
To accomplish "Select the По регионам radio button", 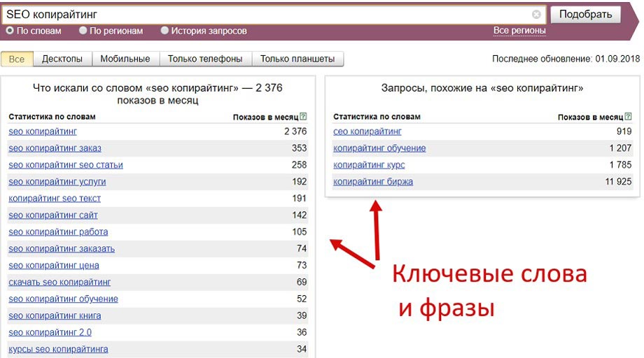I will (x=83, y=30).
